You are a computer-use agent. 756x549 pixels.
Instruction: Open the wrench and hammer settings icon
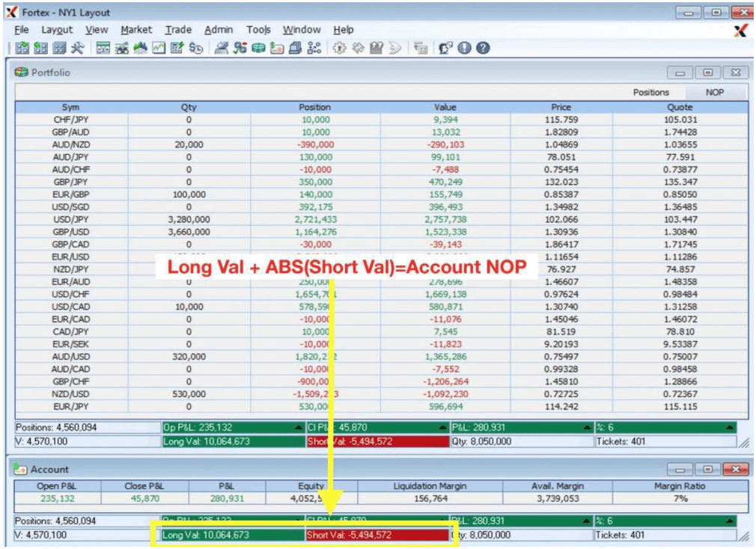(x=77, y=48)
